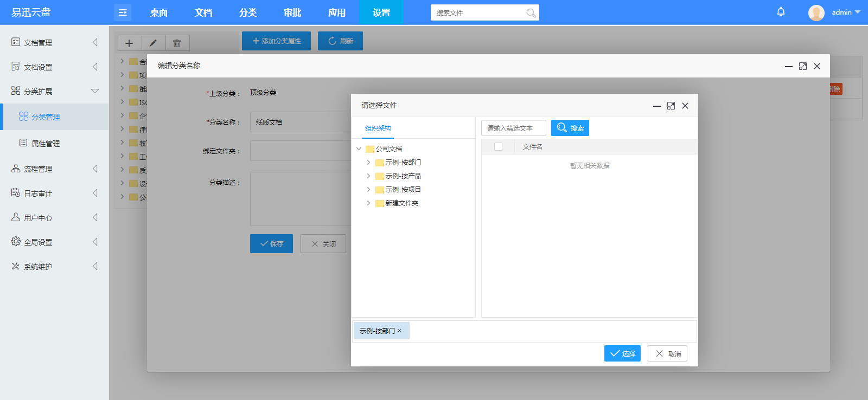
Task: Expand 全局设置 sidebar arrow
Action: (95, 242)
